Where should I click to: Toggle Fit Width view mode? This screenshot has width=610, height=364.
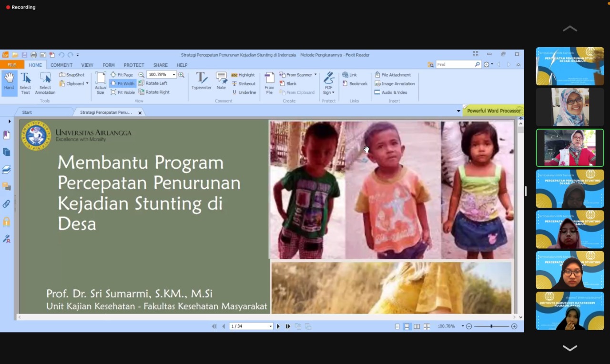122,83
